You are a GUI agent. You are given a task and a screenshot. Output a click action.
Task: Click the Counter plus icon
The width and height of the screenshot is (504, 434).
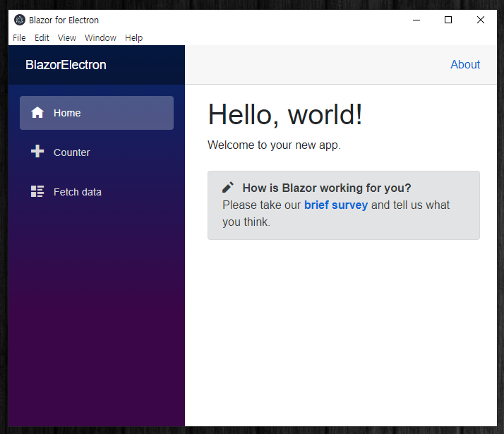point(37,151)
